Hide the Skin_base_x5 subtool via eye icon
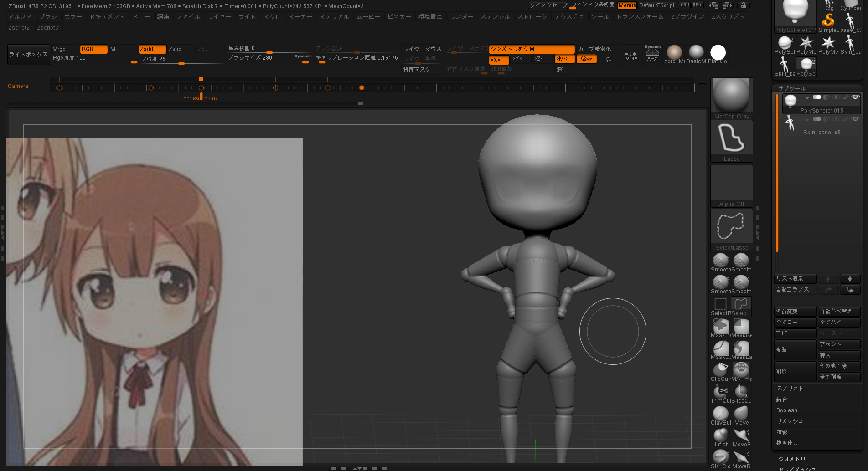Viewport: 868px width, 471px height. pos(855,119)
